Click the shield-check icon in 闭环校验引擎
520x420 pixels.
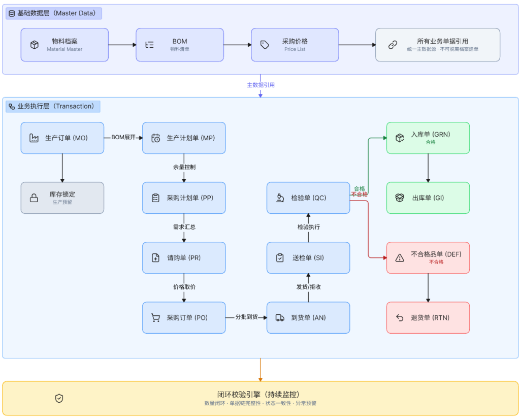tap(59, 399)
